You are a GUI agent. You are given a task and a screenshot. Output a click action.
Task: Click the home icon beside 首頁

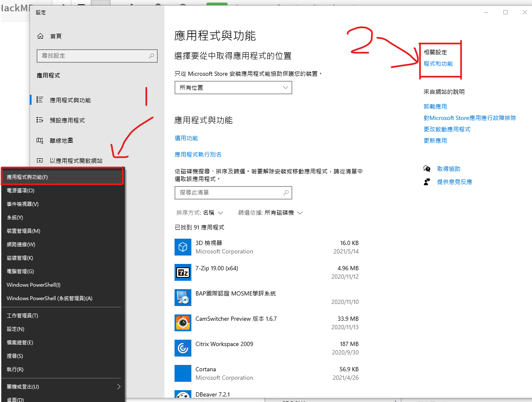(40, 36)
